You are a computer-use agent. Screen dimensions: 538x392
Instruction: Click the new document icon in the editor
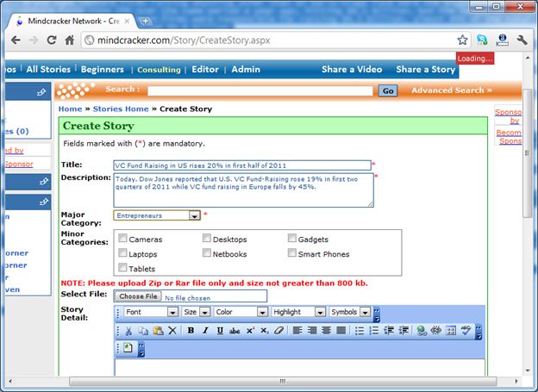tap(128, 348)
